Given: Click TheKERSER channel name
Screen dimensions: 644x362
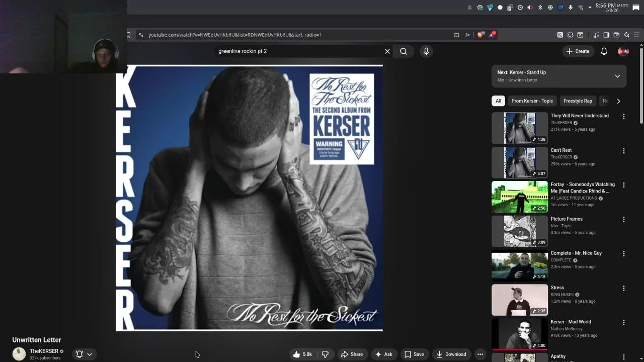Looking at the screenshot, I should (x=44, y=351).
